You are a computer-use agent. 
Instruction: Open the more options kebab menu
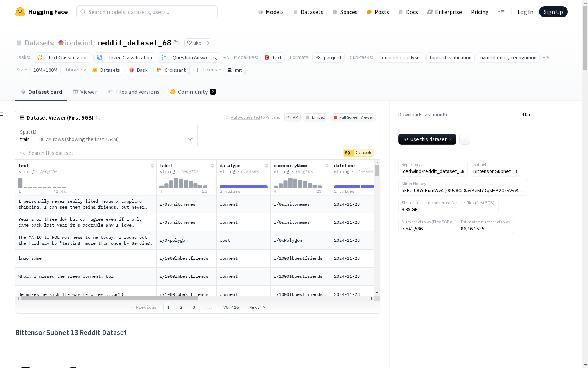tap(465, 139)
